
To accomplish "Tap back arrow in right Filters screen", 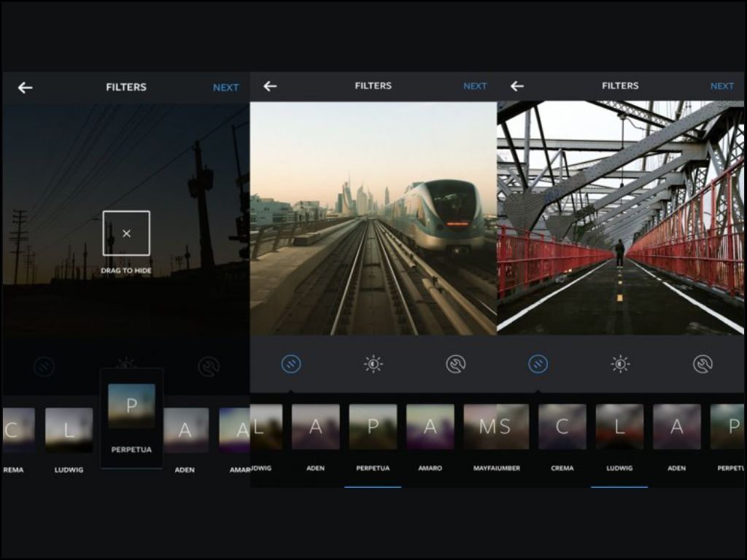I will click(x=517, y=86).
